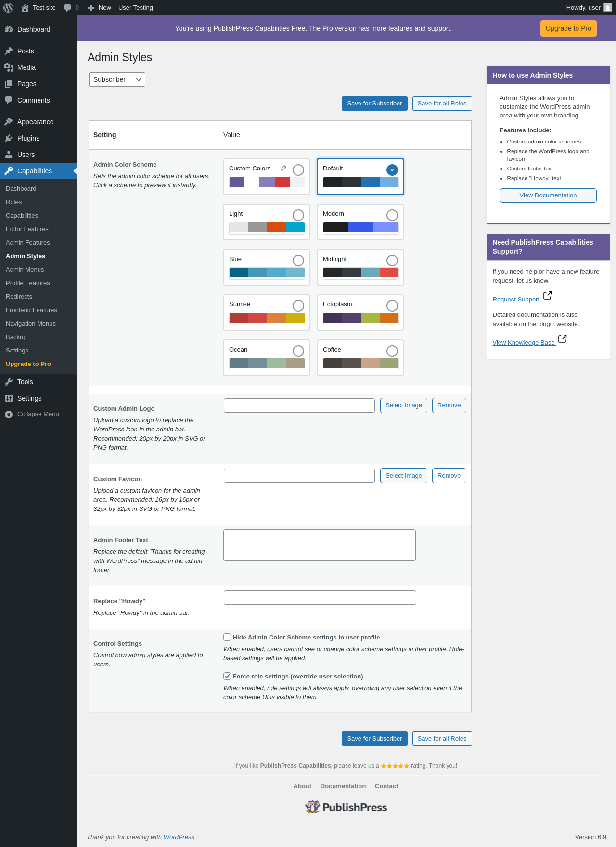The width and height of the screenshot is (616, 847).
Task: Click the Admin Footer Text textarea
Action: [x=320, y=545]
